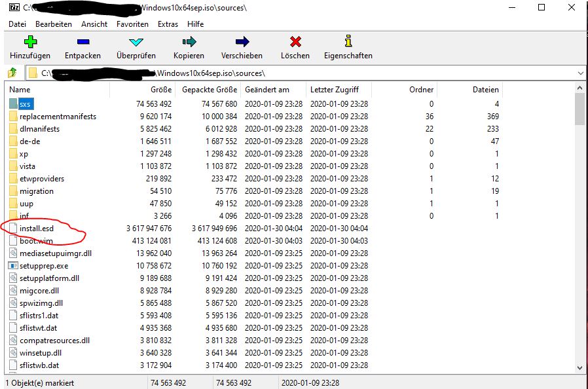This screenshot has height=389, width=588.
Task: Click replacementmanifests Dateien count 369
Action: coord(493,117)
